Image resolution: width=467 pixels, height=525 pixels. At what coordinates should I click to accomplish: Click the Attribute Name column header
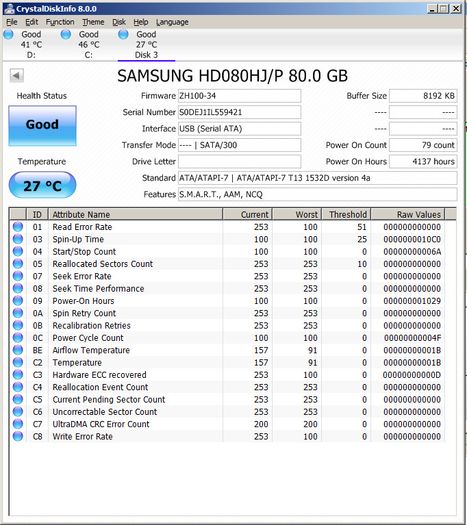tap(136, 214)
